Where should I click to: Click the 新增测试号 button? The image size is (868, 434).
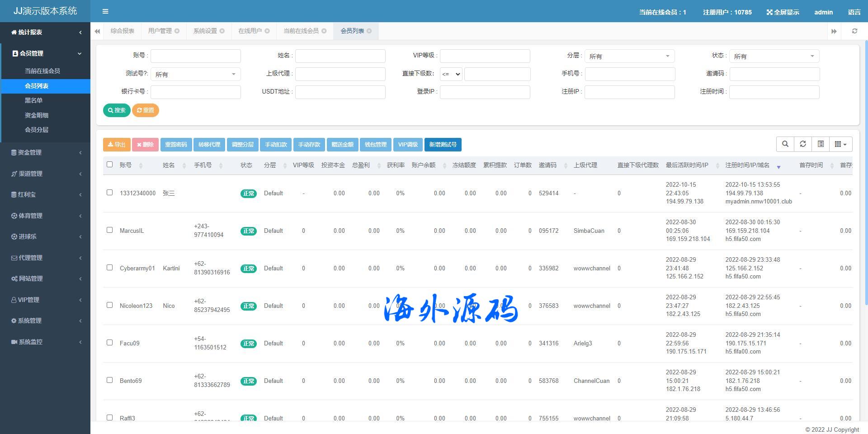point(443,145)
